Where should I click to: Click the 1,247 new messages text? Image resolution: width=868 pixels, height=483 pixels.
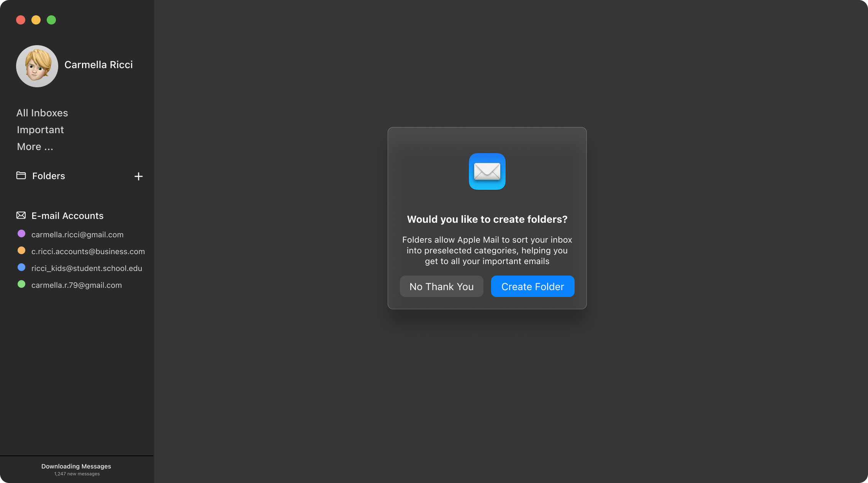77,474
